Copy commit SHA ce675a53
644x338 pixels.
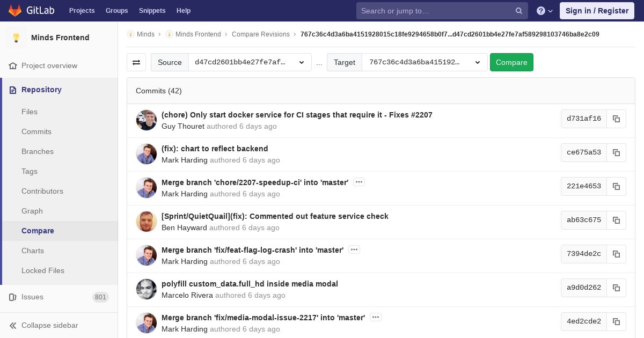coord(616,152)
